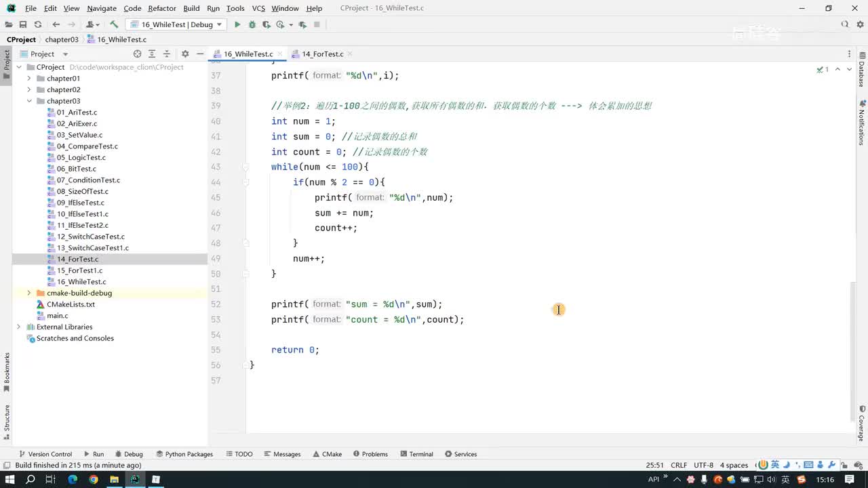
Task: Click the green Run button in toolbar
Action: (237, 24)
